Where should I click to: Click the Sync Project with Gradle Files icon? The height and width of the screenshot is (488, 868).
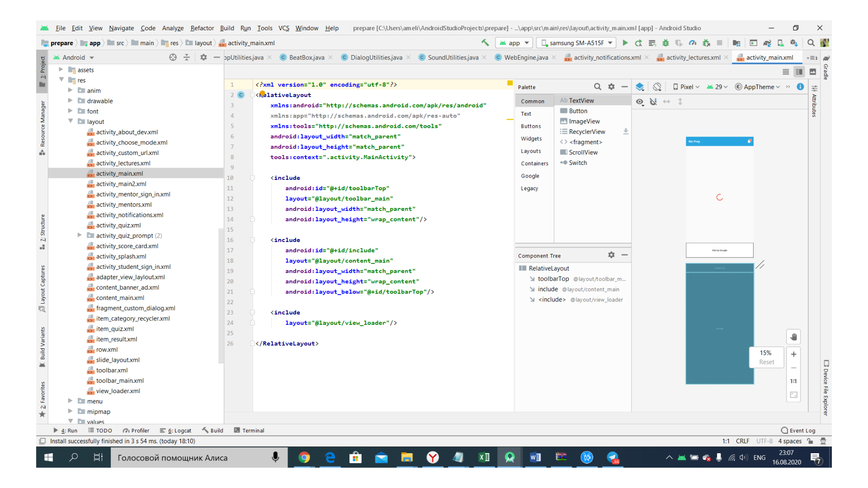[767, 43]
